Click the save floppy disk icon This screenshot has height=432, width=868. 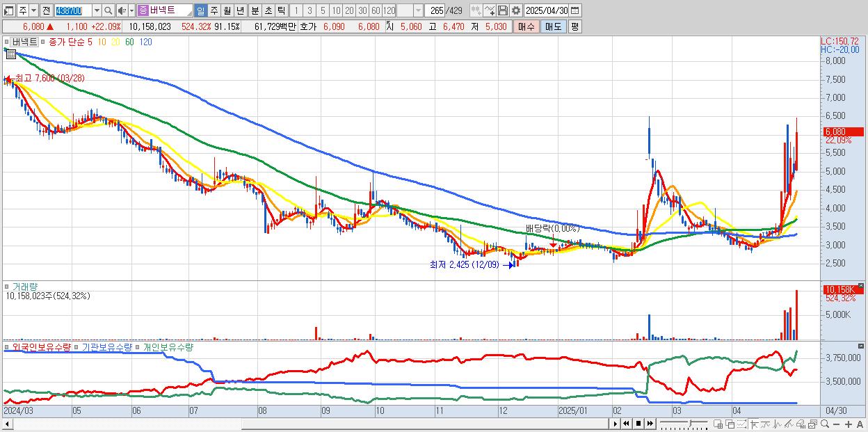pos(503,10)
